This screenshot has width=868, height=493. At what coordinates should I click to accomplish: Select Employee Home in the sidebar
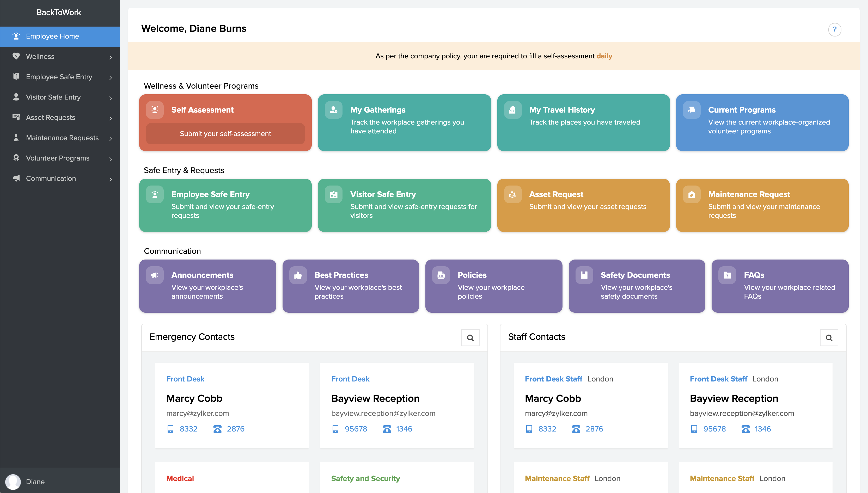point(52,36)
